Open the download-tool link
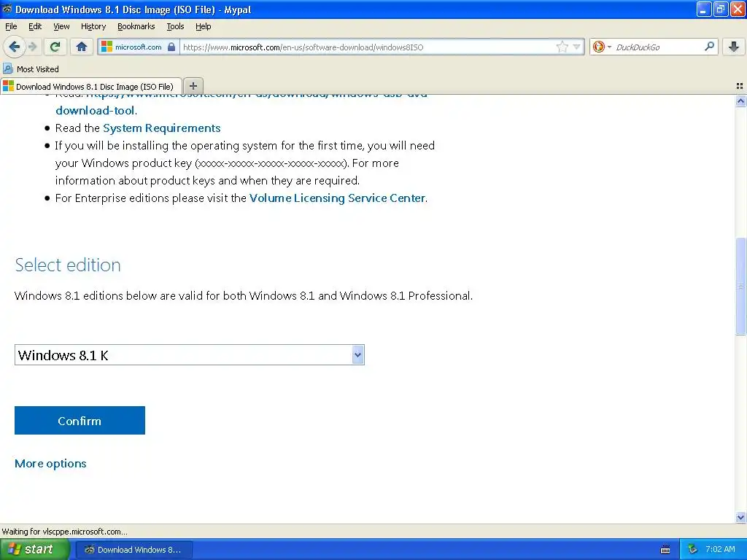Viewport: 747px width, 560px height. coord(95,111)
